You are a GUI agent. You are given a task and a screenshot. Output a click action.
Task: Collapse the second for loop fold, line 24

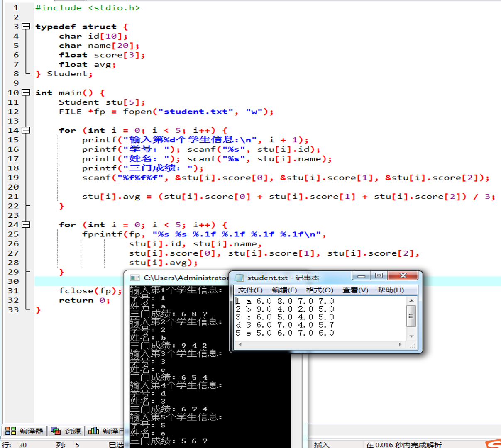click(26, 224)
